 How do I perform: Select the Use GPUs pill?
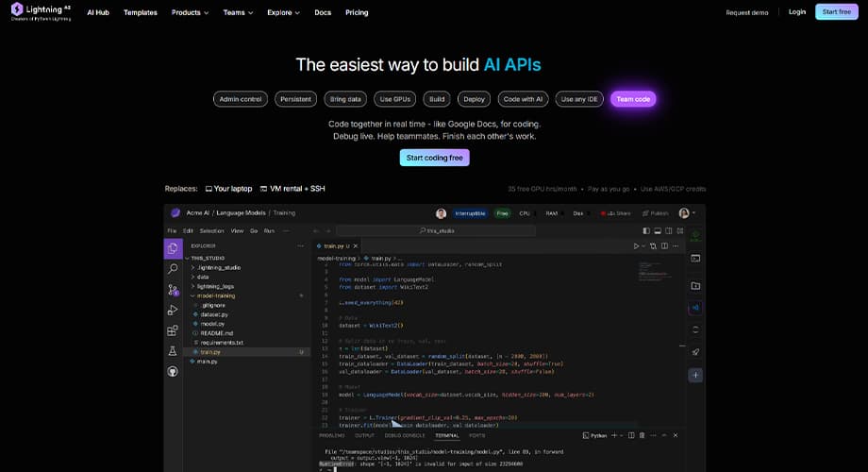point(395,99)
